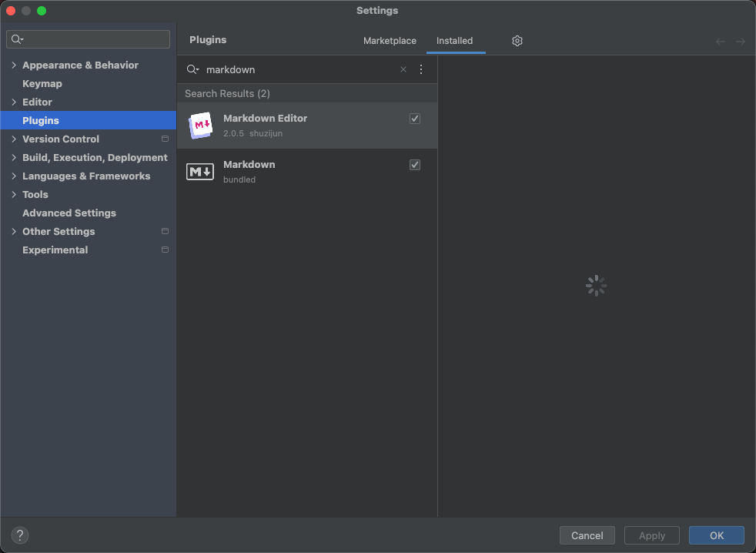Select the Markdown Editor plugin name
The image size is (756, 553).
[x=265, y=118]
